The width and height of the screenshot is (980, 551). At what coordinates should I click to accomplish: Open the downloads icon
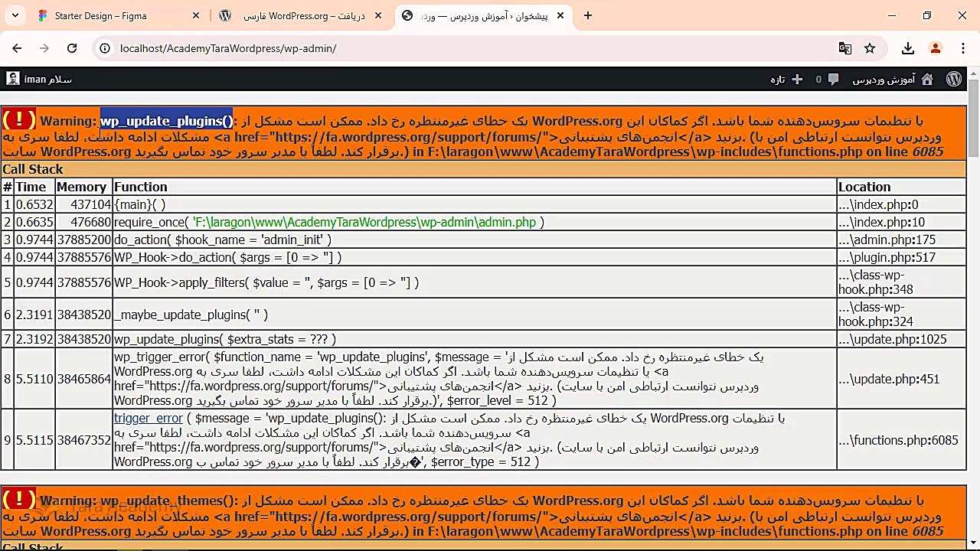pyautogui.click(x=908, y=48)
